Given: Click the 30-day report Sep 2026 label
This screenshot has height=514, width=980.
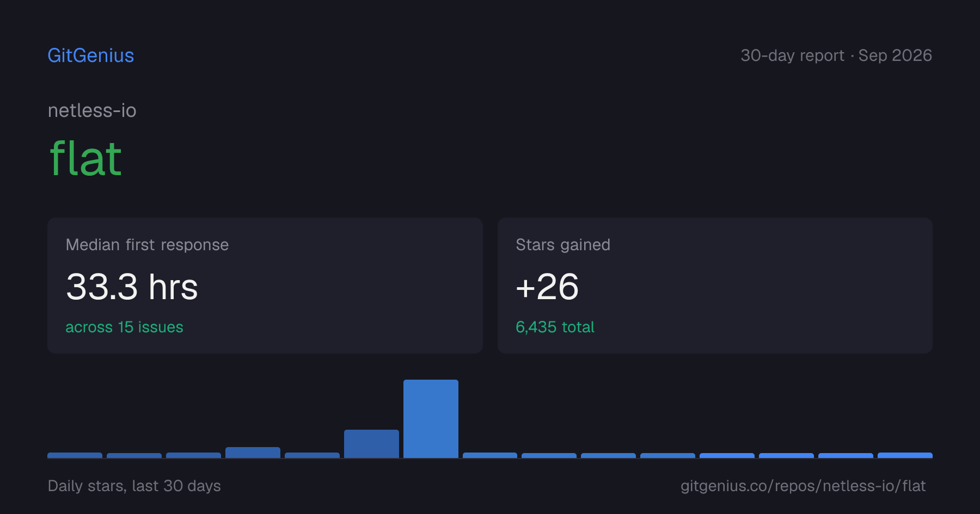Looking at the screenshot, I should click(836, 55).
